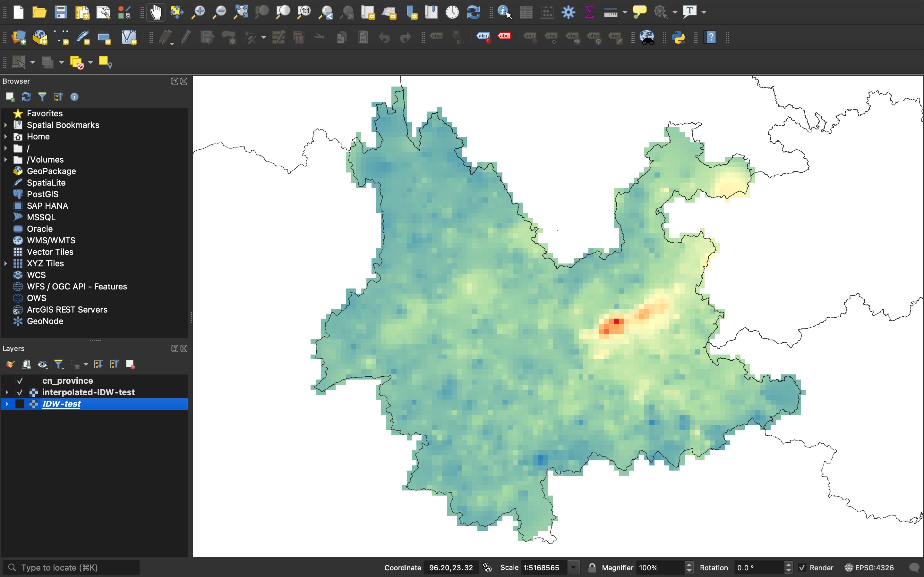The image size is (924, 577).
Task: Click the Identify Features tool
Action: click(x=504, y=12)
